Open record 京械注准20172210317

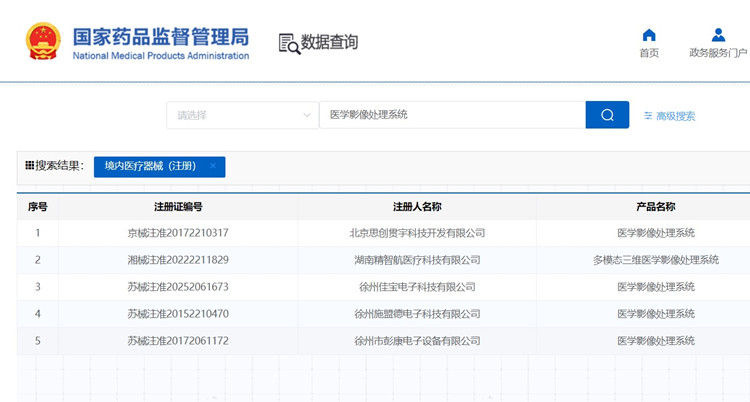(178, 233)
